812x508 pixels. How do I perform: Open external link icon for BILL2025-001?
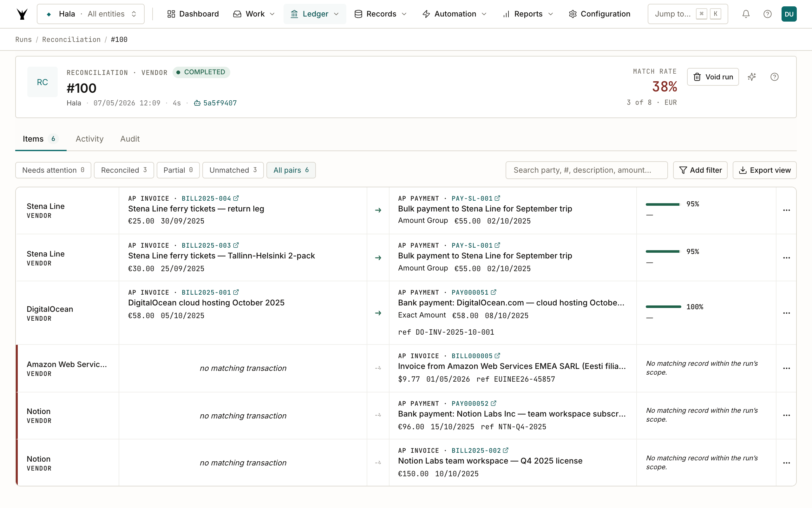[236, 292]
